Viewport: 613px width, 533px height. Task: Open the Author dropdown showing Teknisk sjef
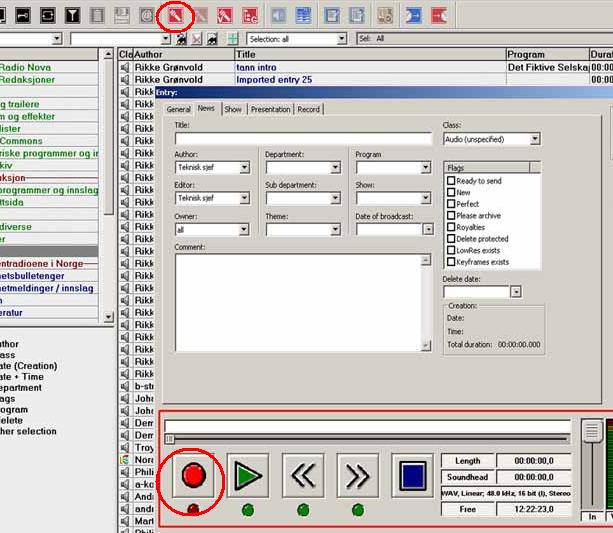(244, 167)
